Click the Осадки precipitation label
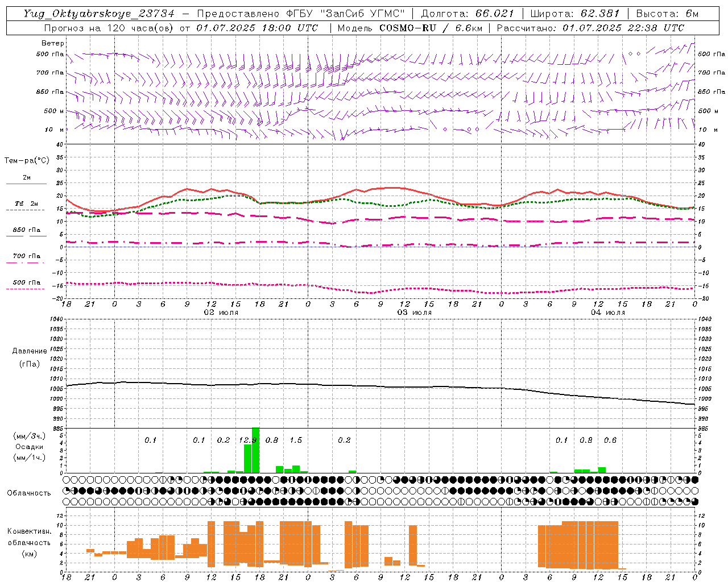The height and width of the screenshot is (582, 728). tap(29, 447)
